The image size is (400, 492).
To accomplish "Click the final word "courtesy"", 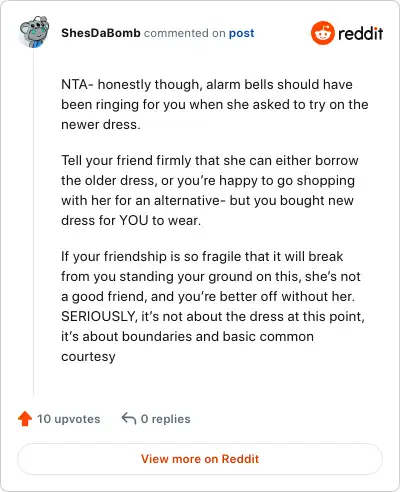I will pos(88,357).
